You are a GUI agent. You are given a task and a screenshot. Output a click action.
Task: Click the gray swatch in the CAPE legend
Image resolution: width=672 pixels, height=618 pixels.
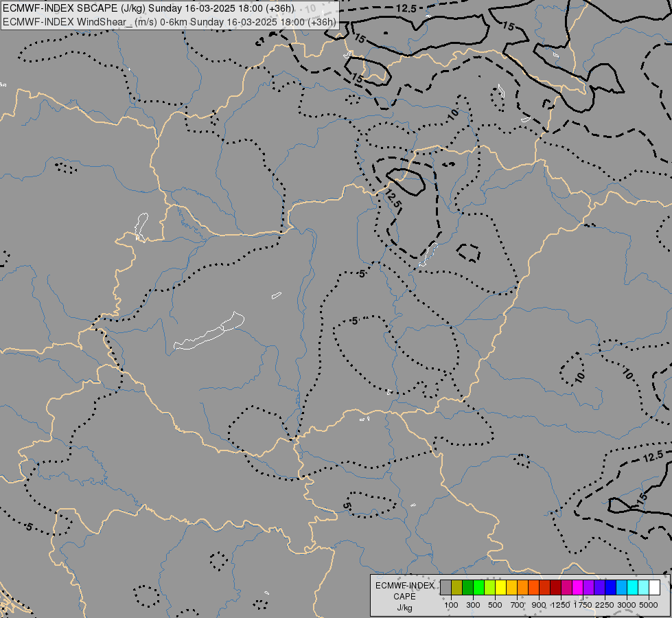(445, 587)
